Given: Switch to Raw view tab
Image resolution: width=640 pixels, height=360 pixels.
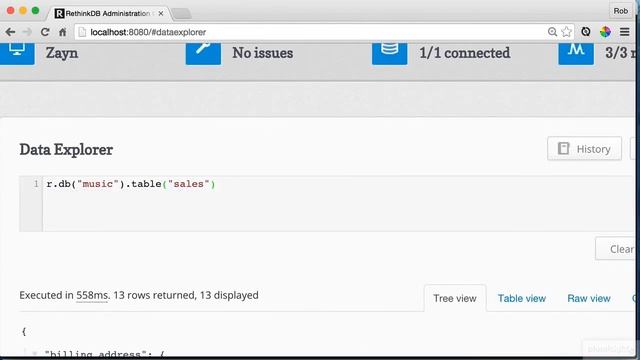Looking at the screenshot, I should tap(589, 298).
